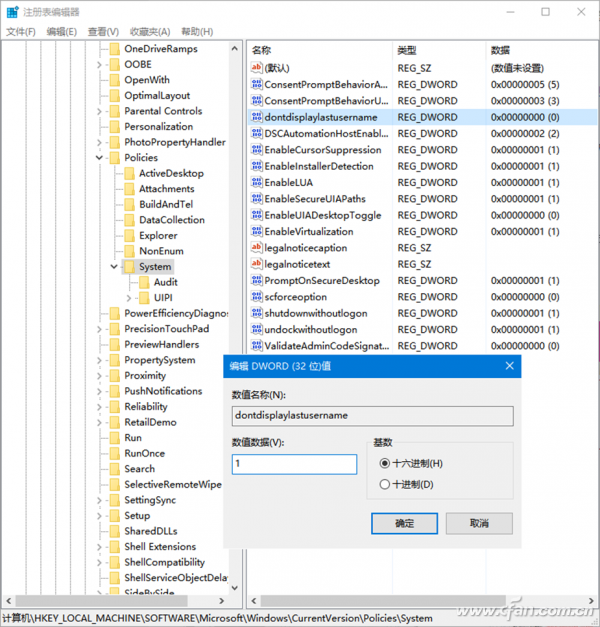Expand the Parental Controls tree node

tap(99, 111)
